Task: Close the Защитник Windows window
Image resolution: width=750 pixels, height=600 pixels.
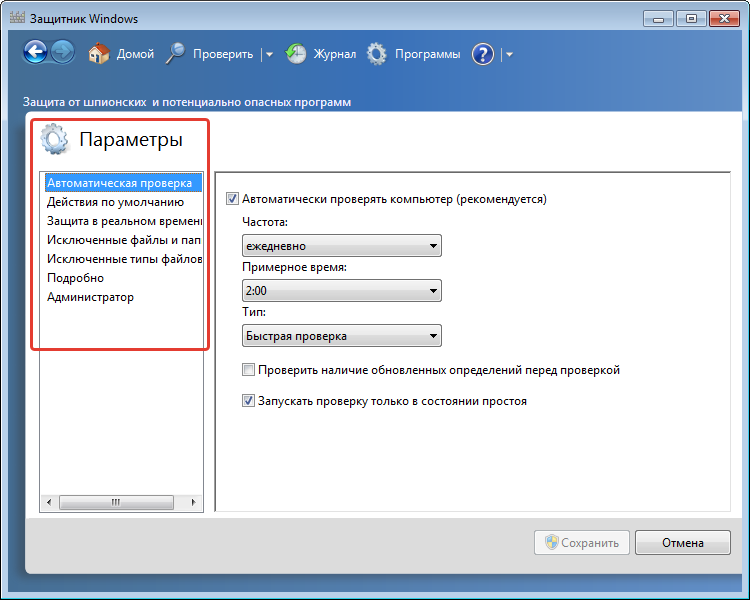Action: click(724, 19)
